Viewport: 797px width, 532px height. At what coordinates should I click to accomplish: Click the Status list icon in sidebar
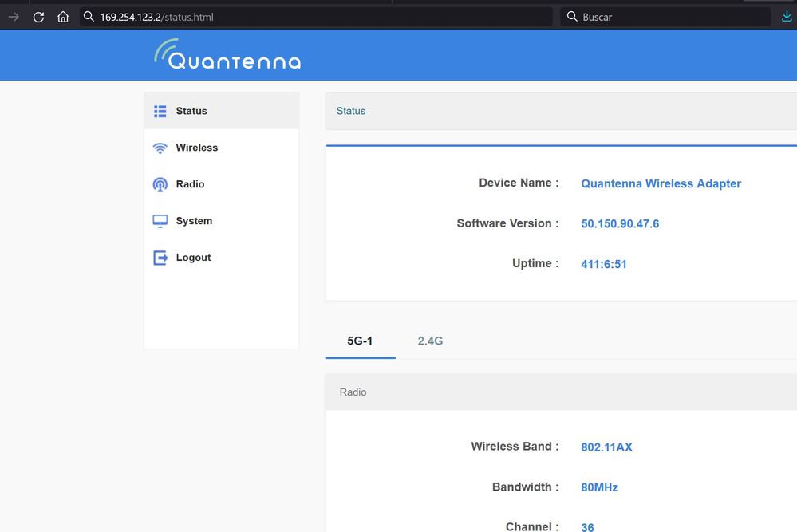click(x=160, y=112)
